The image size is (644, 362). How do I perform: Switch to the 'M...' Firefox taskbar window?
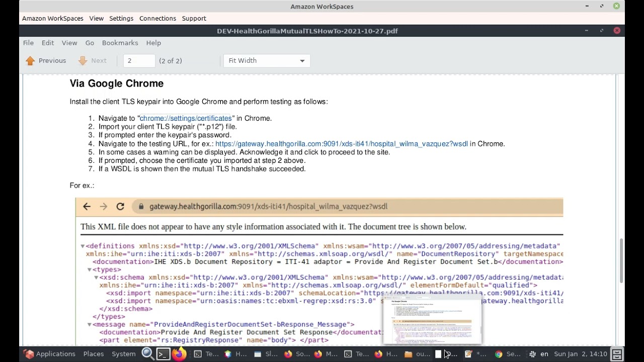326,354
